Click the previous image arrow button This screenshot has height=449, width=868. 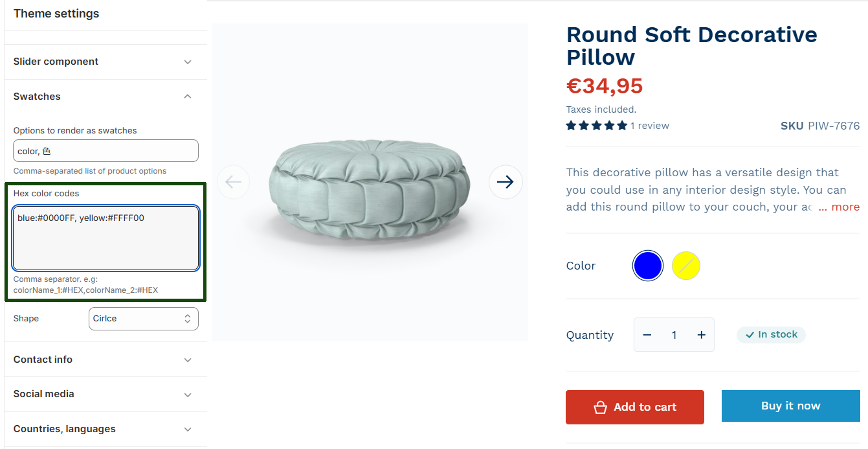click(234, 182)
